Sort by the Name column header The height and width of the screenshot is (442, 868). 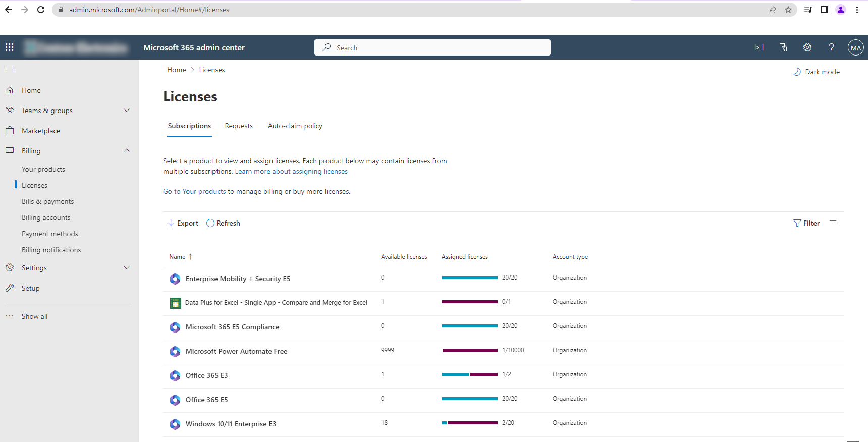coord(177,257)
